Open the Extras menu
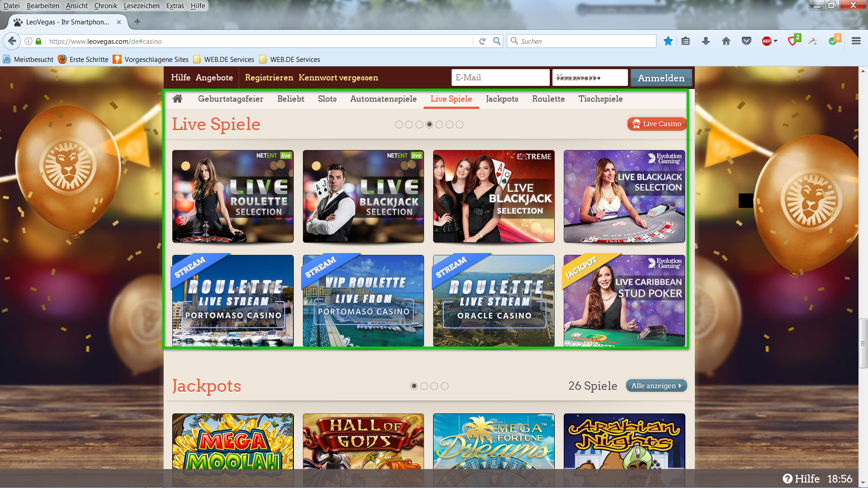Screen dimensions: 868x488 [x=175, y=5]
